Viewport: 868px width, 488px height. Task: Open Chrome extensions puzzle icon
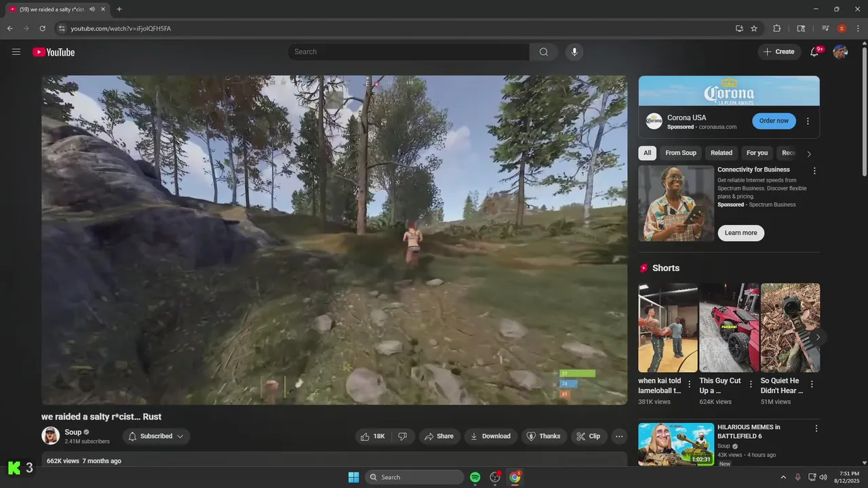click(x=777, y=28)
